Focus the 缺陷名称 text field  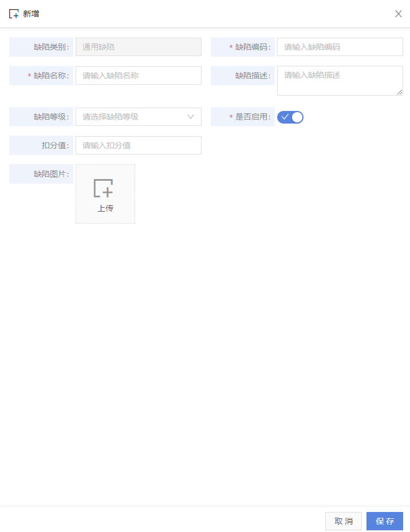pos(138,76)
